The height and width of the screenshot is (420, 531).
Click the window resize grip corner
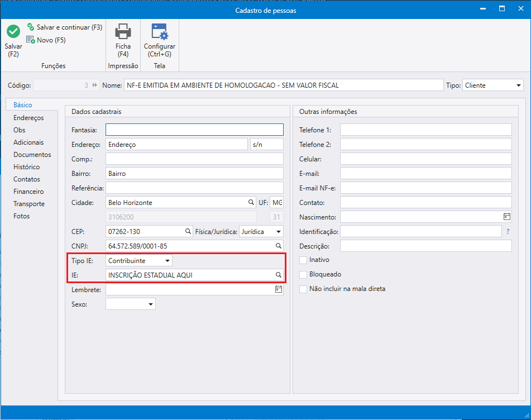pos(527,416)
